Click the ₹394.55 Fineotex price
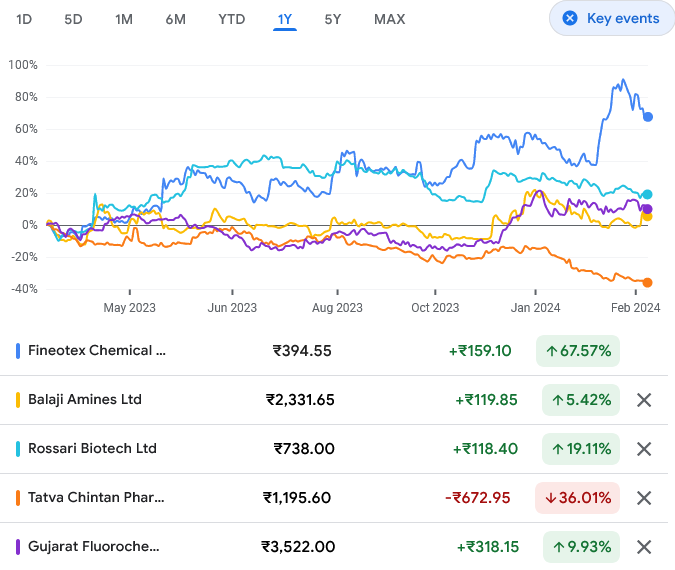 pyautogui.click(x=302, y=351)
